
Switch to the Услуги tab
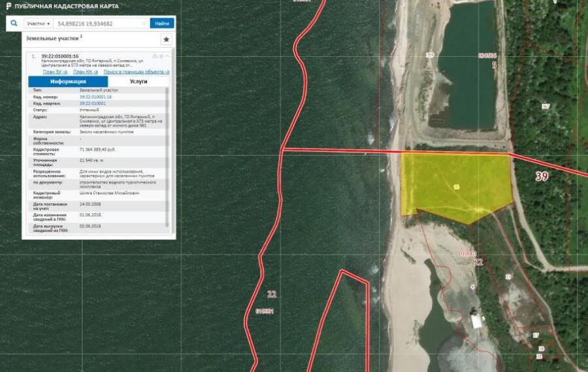point(138,82)
